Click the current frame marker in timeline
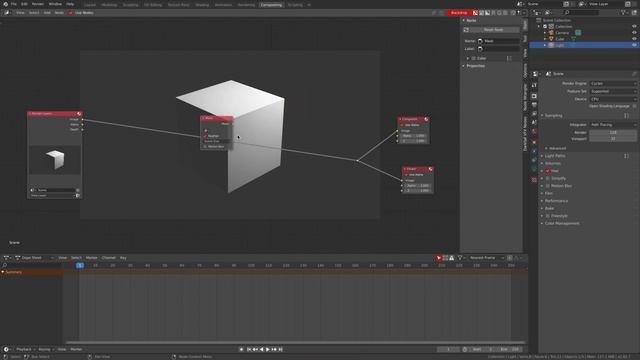The width and height of the screenshot is (640, 360). 80,265
